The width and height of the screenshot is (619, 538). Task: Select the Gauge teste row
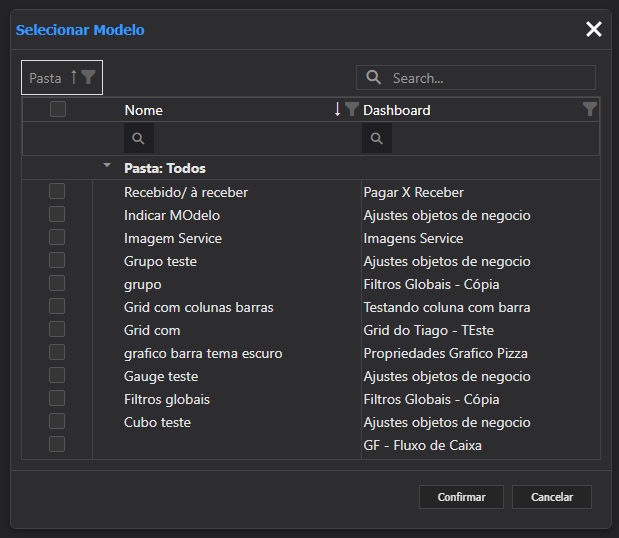pyautogui.click(x=161, y=376)
